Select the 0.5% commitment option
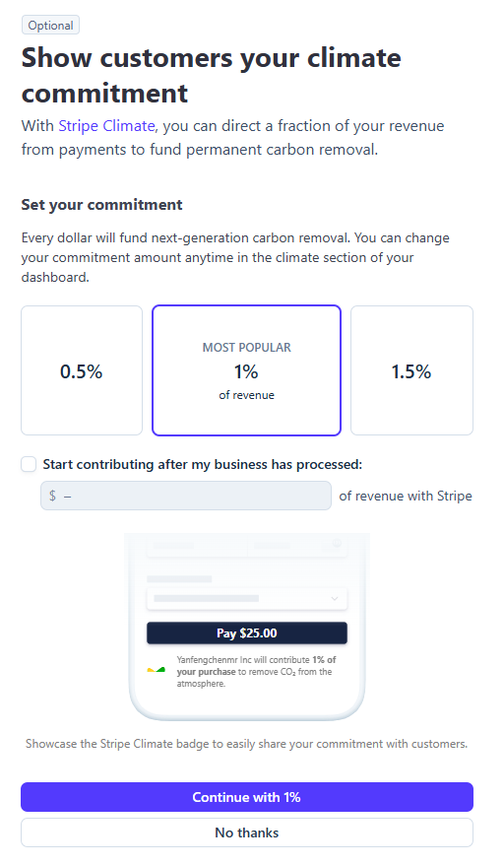 click(x=82, y=370)
